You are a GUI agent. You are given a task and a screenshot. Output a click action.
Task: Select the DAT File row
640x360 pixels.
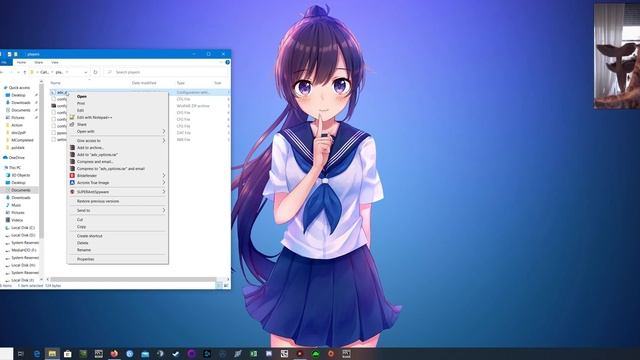point(139,133)
